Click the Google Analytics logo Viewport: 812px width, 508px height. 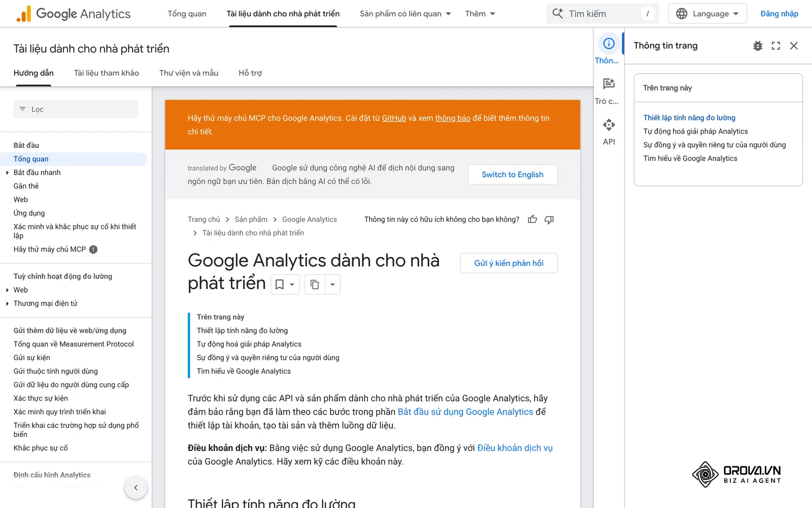point(73,14)
